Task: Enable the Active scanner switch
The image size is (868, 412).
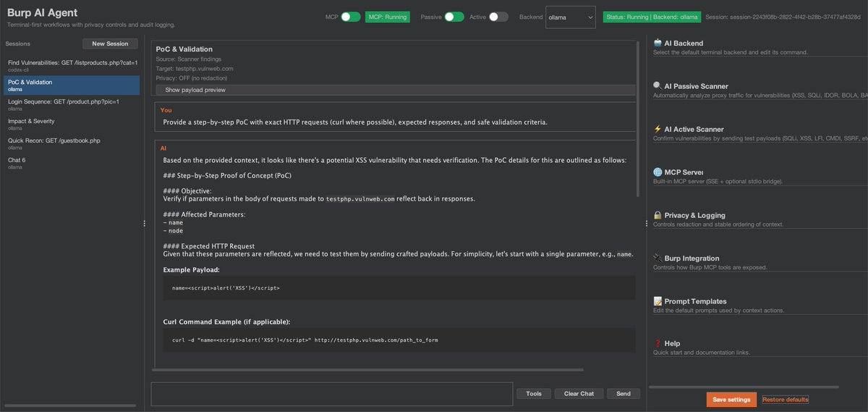Action: click(x=498, y=17)
